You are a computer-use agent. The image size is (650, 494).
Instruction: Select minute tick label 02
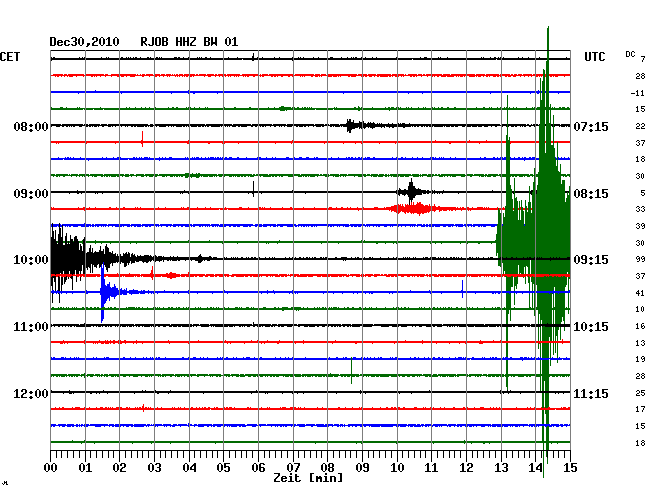(x=119, y=468)
